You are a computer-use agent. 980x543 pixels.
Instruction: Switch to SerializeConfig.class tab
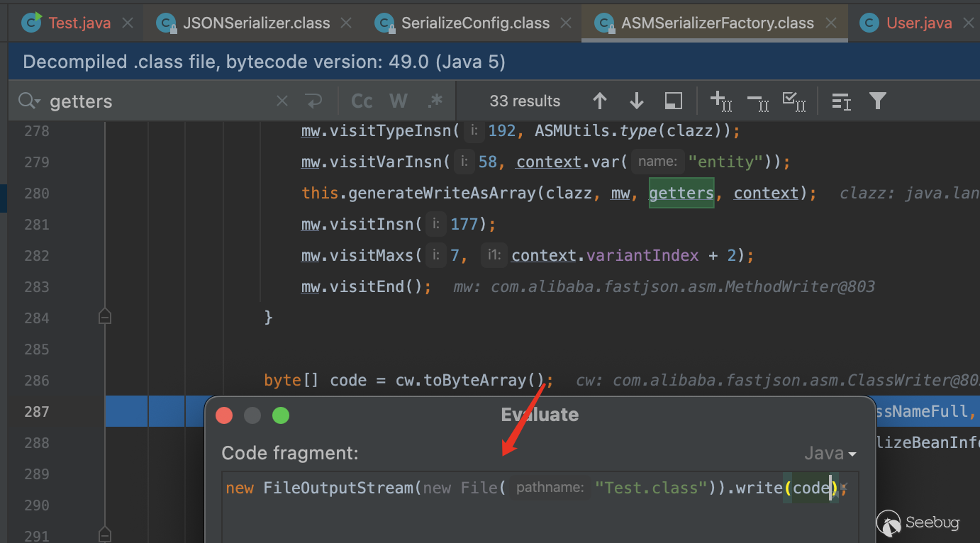pos(474,23)
